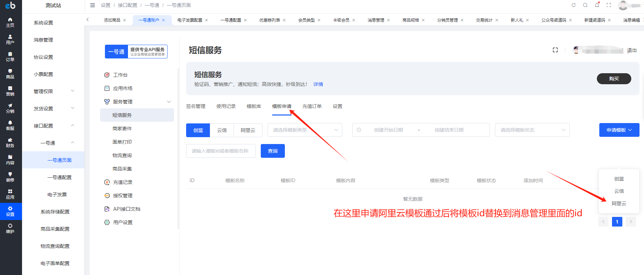The image size is (644, 275).
Task: Select the 创蓝 provider option
Action: pos(198,130)
